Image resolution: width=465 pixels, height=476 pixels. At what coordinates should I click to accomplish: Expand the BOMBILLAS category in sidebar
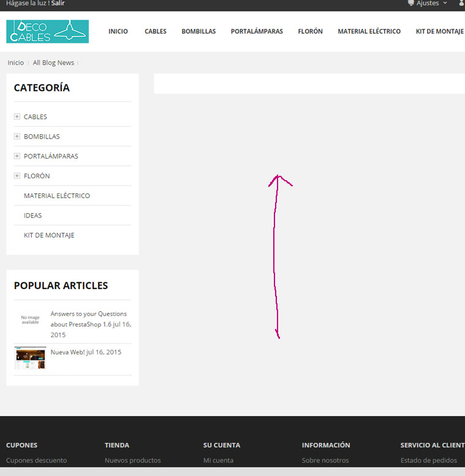point(17,136)
